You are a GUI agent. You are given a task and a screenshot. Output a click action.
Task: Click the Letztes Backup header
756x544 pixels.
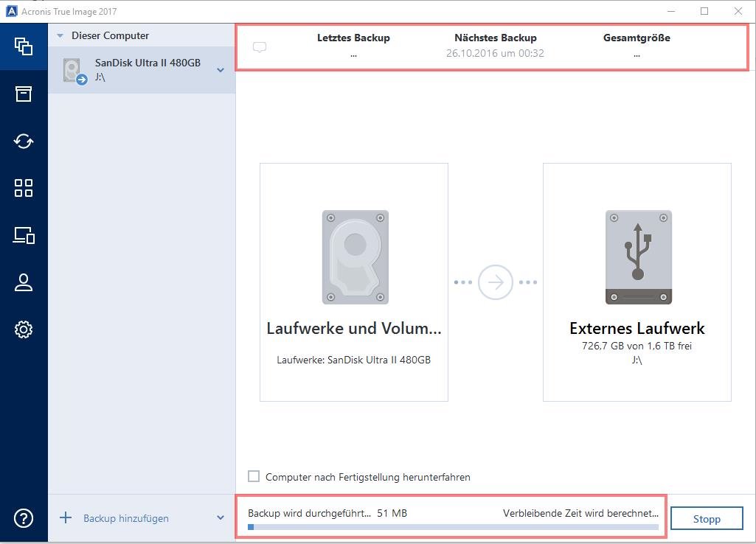pyautogui.click(x=353, y=38)
